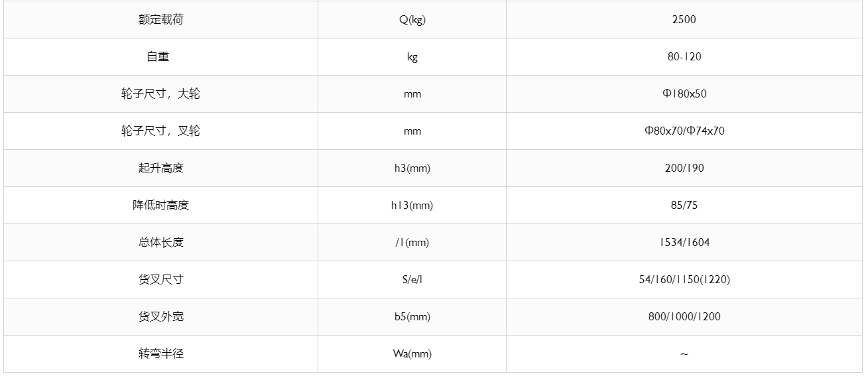Select the 轮子尺寸，叉轮 label
The height and width of the screenshot is (378, 868).
(x=160, y=131)
